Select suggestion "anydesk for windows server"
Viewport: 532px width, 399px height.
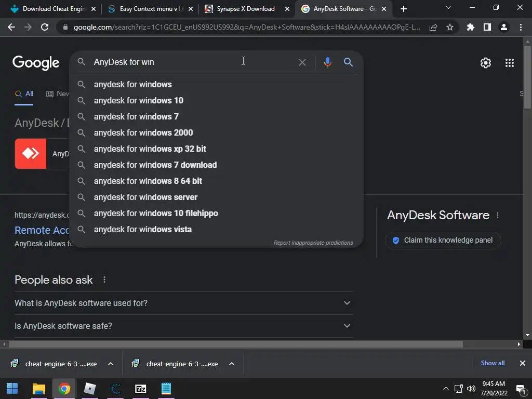(217, 197)
